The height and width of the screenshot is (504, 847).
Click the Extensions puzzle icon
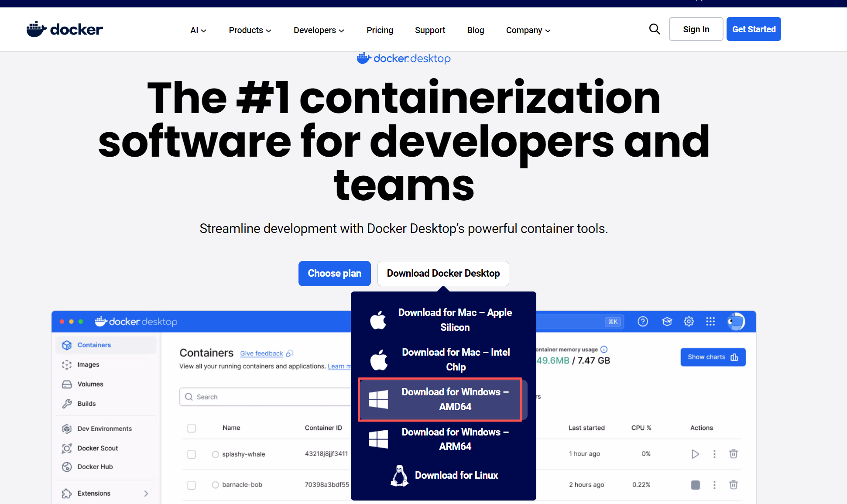coord(67,494)
